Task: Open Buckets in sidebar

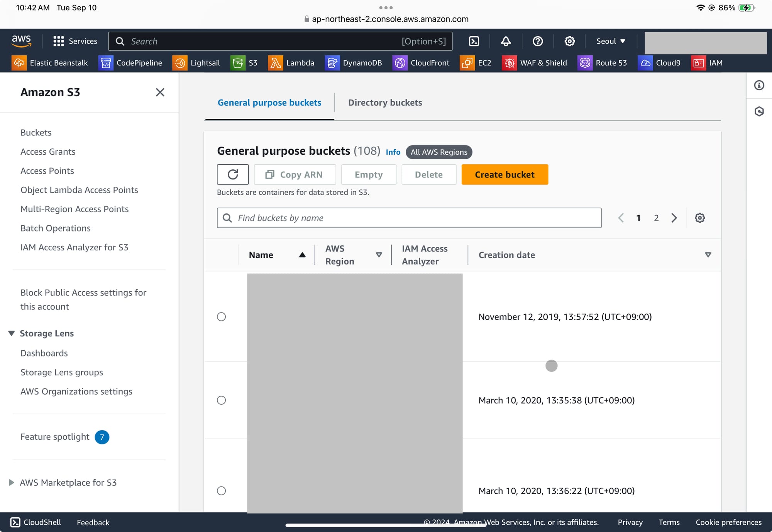Action: pyautogui.click(x=36, y=133)
